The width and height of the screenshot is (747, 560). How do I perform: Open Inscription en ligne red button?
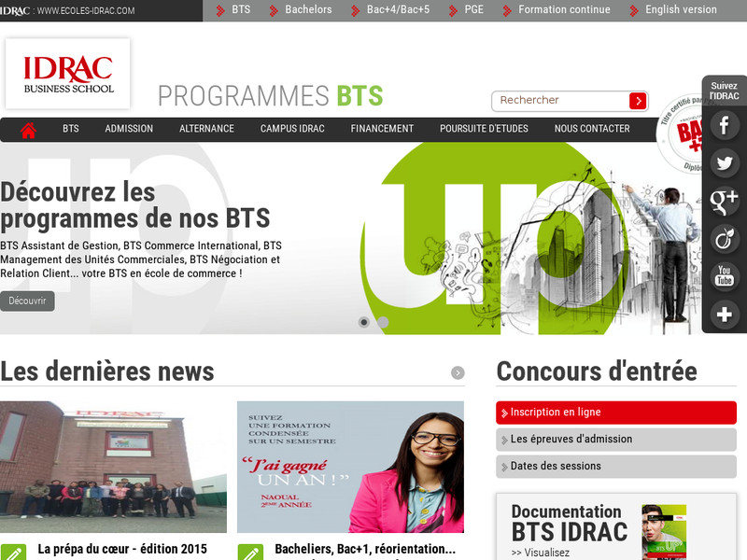616,413
